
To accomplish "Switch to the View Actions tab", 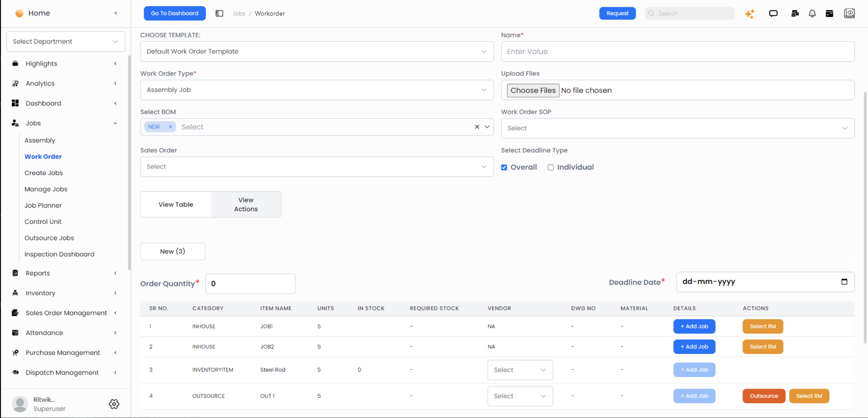I will [x=246, y=204].
